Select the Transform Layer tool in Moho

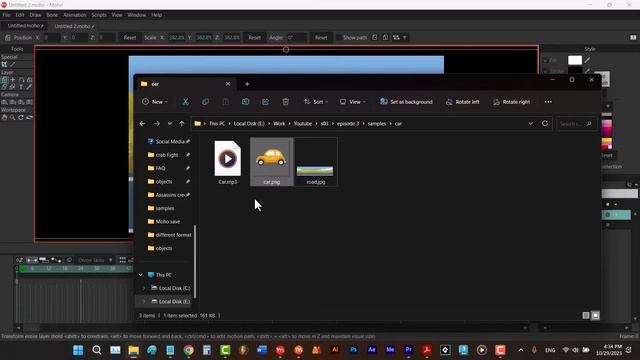click(x=4, y=80)
